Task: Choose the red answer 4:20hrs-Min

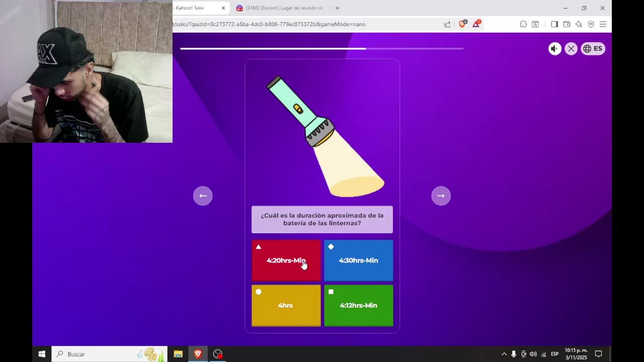Action: pos(286,260)
